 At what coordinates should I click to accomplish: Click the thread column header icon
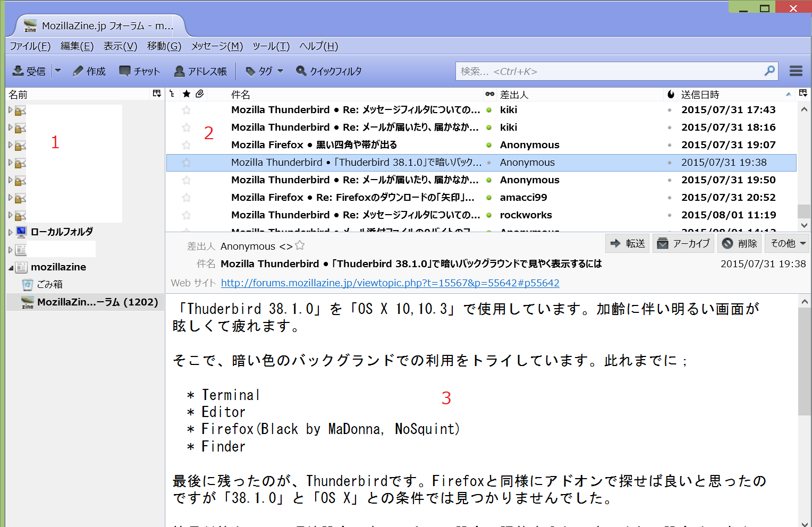(172, 94)
